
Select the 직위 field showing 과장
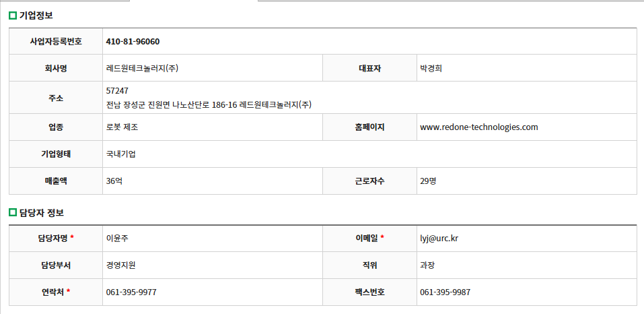coord(427,265)
